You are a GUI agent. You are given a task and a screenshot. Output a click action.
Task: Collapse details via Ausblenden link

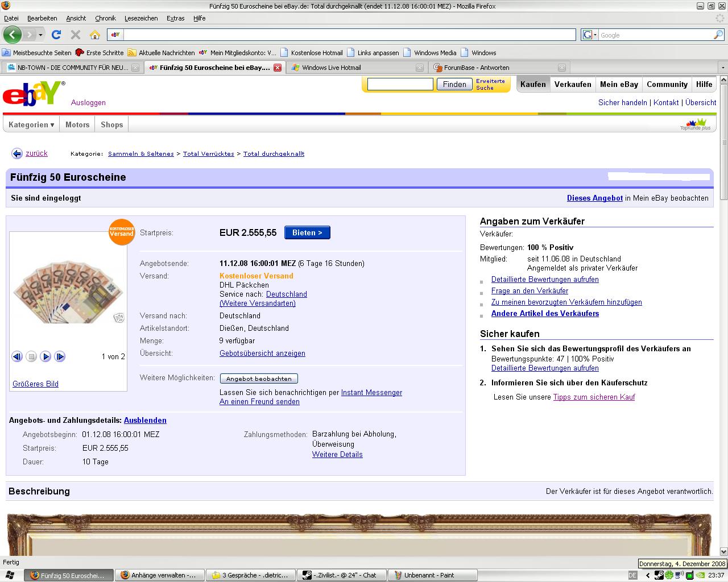[x=145, y=420]
